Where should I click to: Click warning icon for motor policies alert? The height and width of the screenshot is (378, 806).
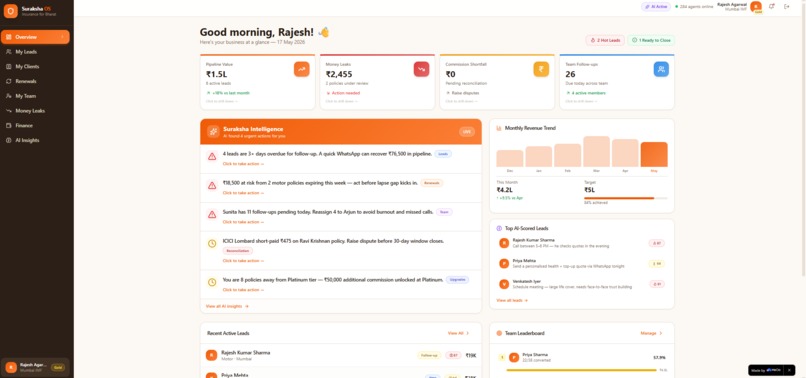pos(212,185)
